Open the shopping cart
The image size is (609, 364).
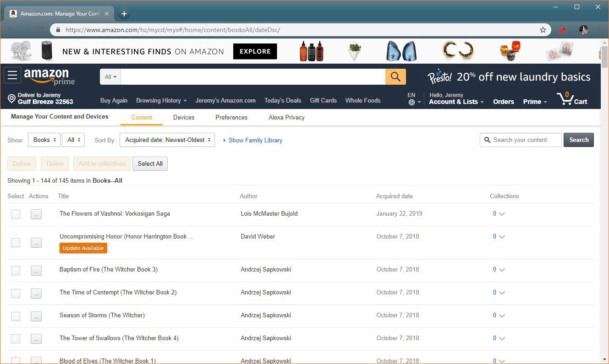click(572, 98)
